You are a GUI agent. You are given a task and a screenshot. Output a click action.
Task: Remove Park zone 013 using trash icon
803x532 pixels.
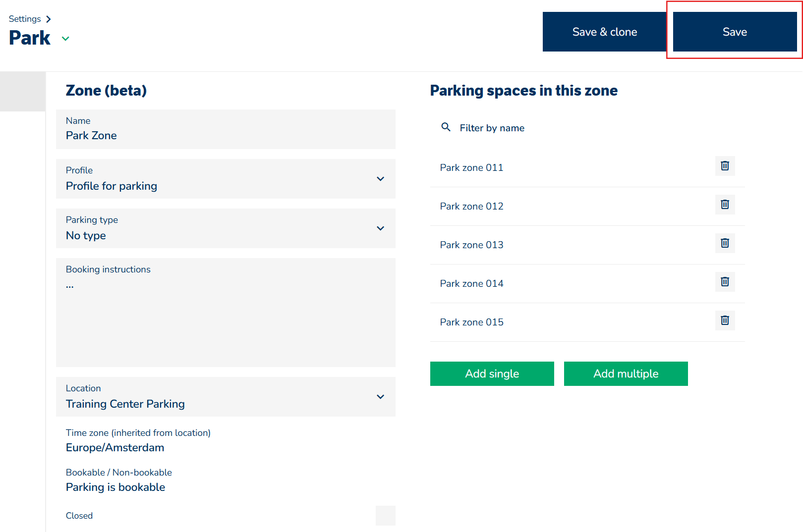click(725, 243)
